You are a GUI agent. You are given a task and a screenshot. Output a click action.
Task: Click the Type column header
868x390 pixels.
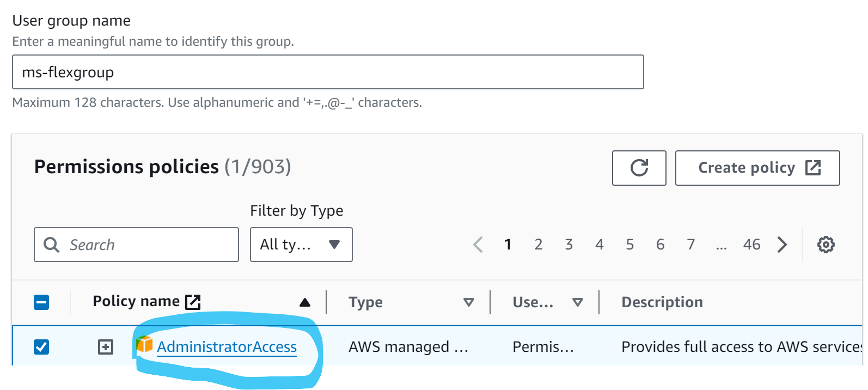point(365,302)
